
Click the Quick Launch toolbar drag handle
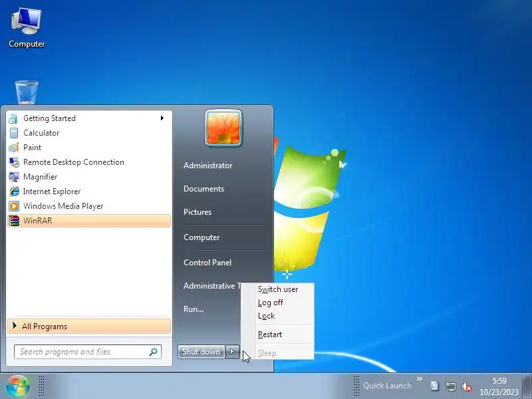tap(356, 386)
